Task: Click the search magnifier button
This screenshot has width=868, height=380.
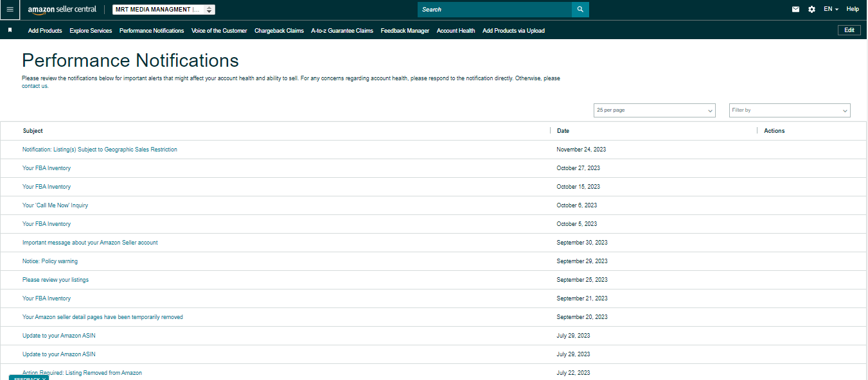Action: (x=580, y=10)
